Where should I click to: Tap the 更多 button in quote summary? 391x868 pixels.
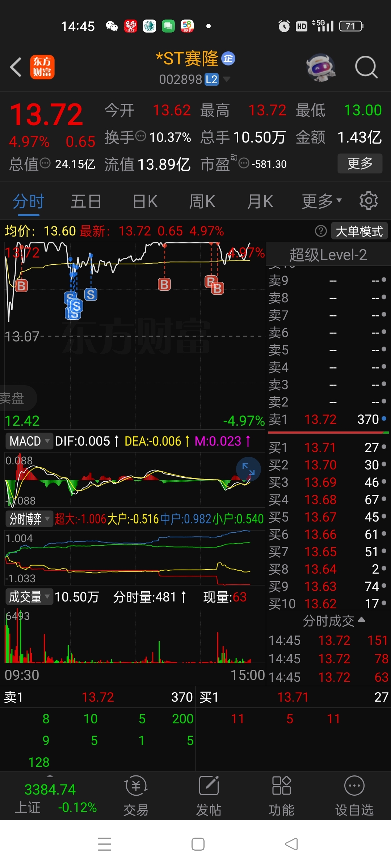point(360,163)
